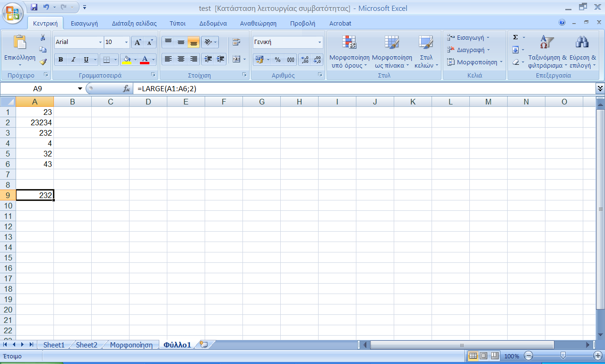Toggle top vertical alignment

[x=168, y=42]
